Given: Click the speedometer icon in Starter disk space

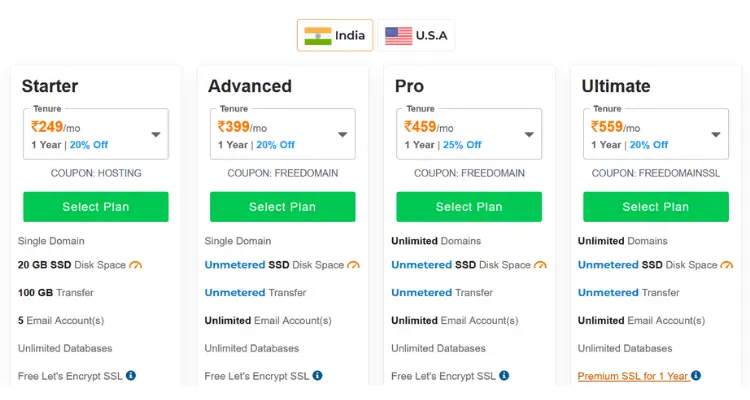Looking at the screenshot, I should 135,265.
